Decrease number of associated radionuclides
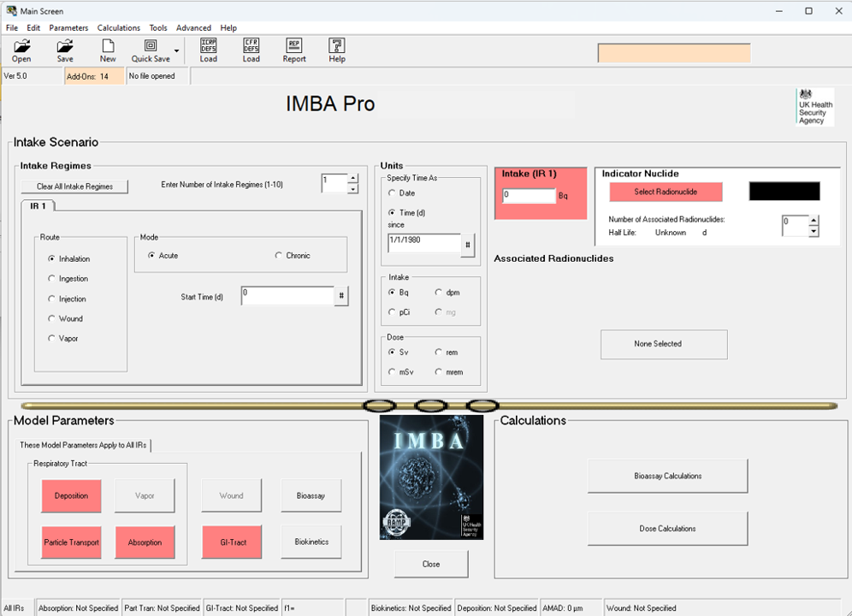 [814, 231]
